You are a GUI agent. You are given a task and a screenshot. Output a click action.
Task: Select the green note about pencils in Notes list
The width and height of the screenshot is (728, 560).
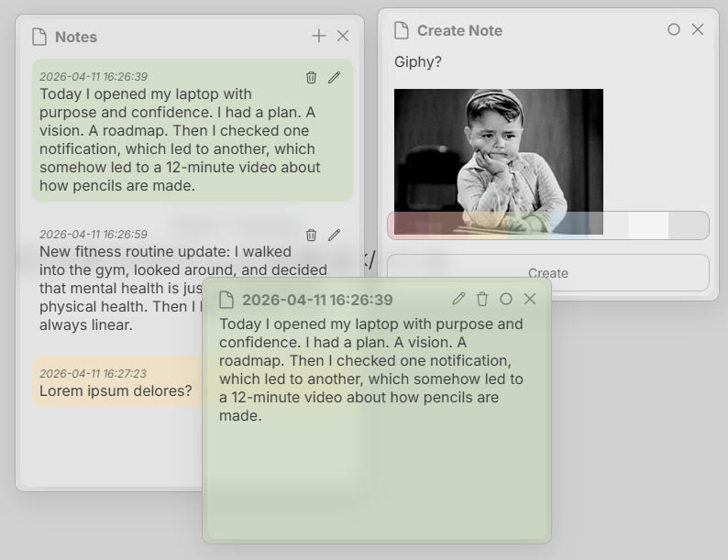click(x=193, y=130)
